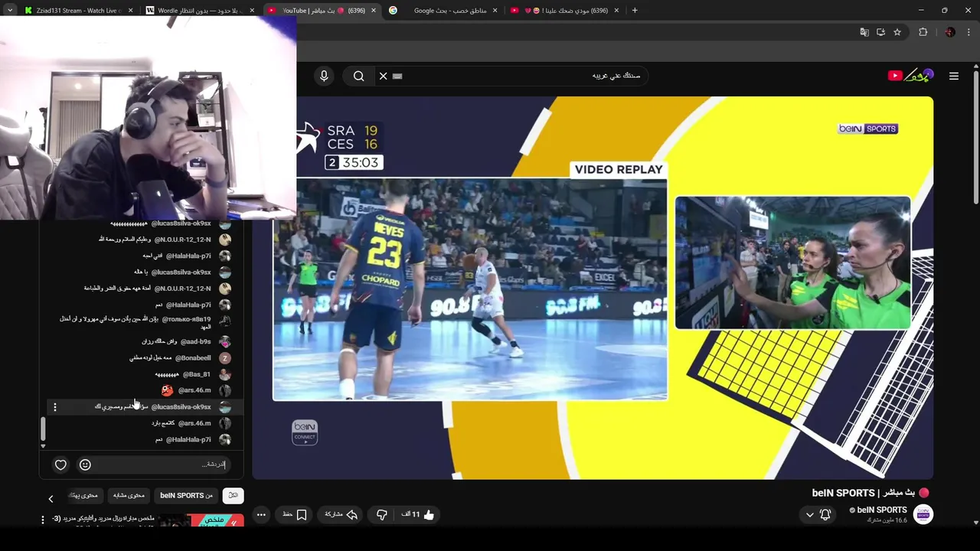
Task: Close the Google search browser tab
Action: click(x=495, y=11)
